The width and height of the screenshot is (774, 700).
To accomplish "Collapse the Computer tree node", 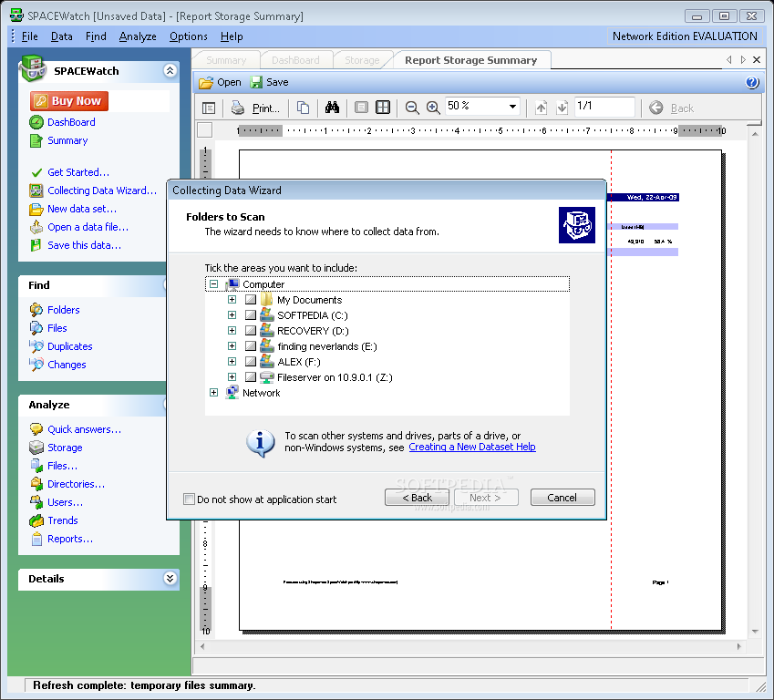I will click(x=213, y=283).
